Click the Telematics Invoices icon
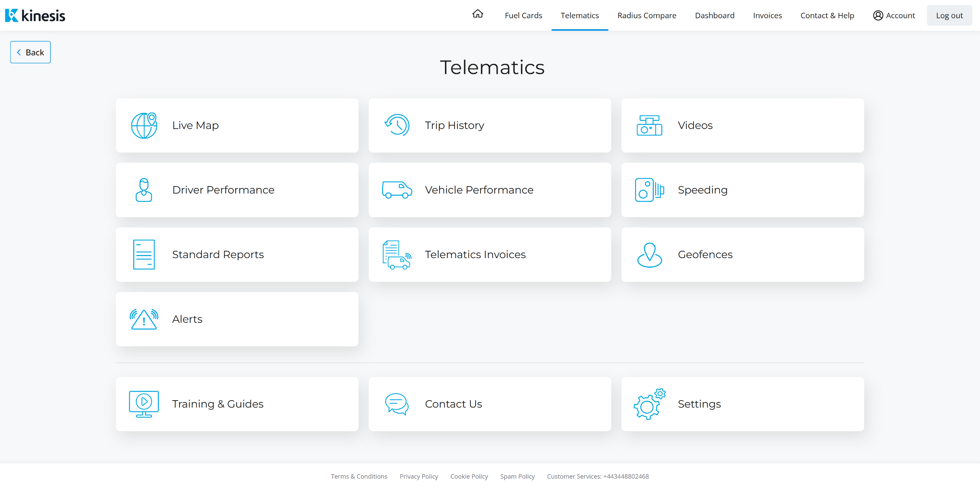The height and width of the screenshot is (489, 980). click(397, 255)
